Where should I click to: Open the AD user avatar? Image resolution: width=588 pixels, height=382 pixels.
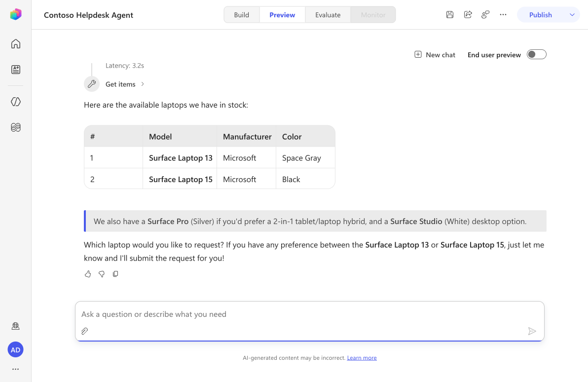point(15,350)
